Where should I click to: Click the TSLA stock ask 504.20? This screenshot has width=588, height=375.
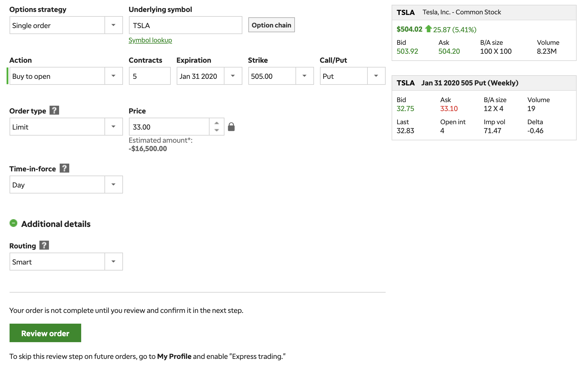coord(449,51)
